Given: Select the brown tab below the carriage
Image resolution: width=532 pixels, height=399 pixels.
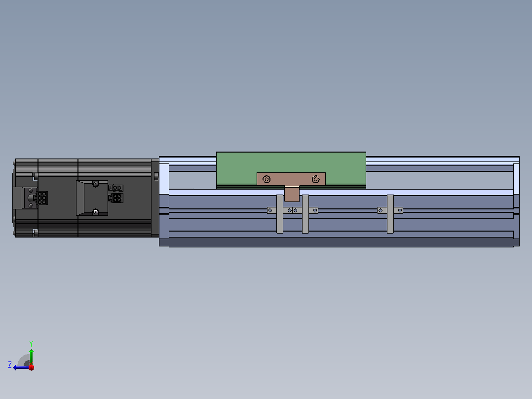Looking at the screenshot, I should (x=292, y=194).
